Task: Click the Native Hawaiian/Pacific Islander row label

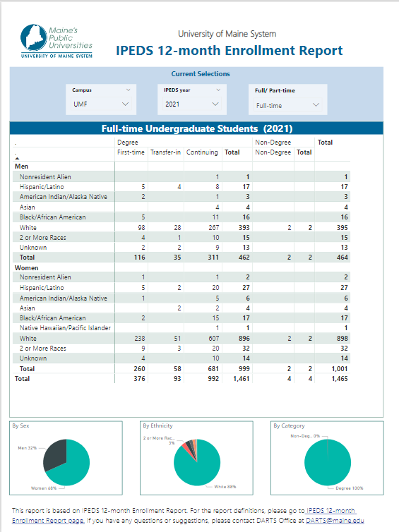Action: pos(65,328)
